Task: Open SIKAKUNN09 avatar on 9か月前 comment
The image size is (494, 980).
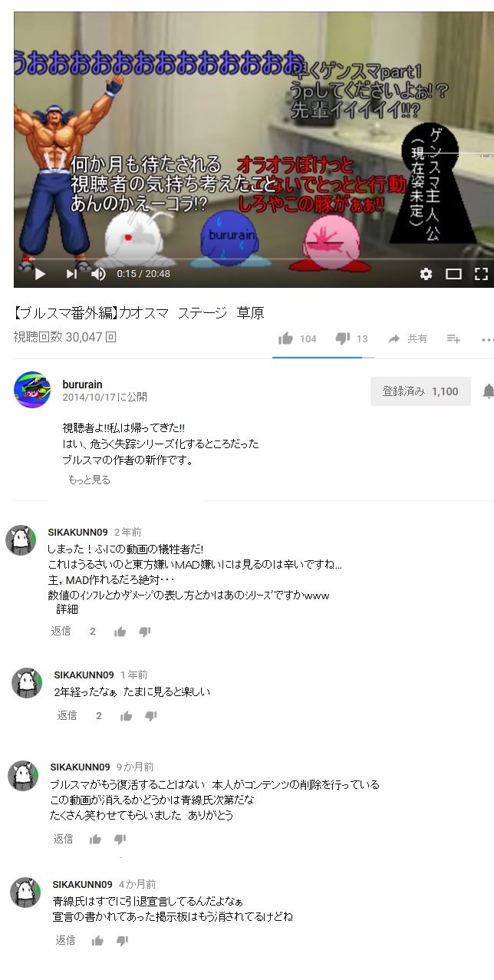Action: (x=23, y=776)
